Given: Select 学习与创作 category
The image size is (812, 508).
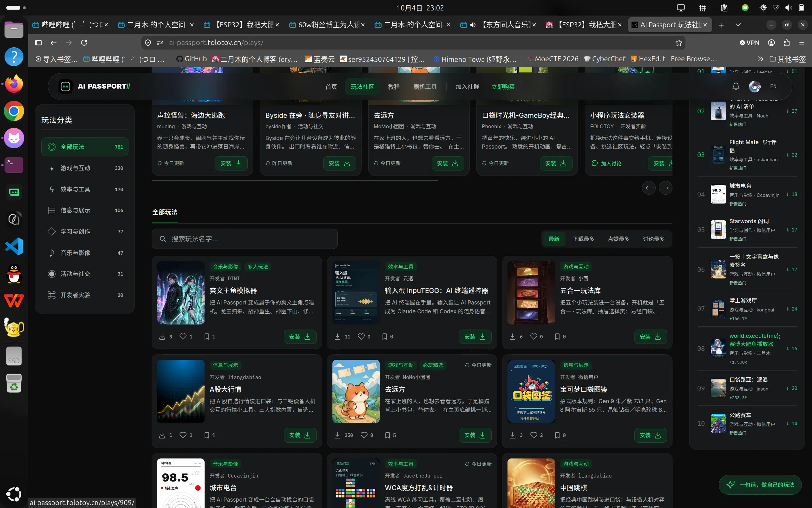Looking at the screenshot, I should pos(85,231).
